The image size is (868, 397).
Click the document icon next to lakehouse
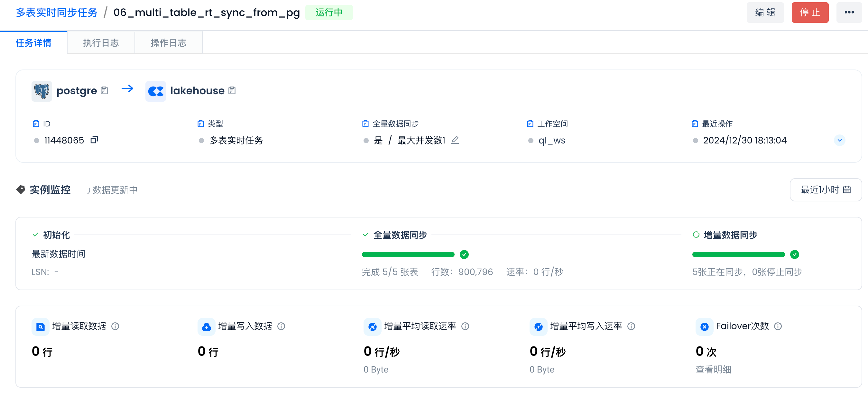pyautogui.click(x=232, y=90)
